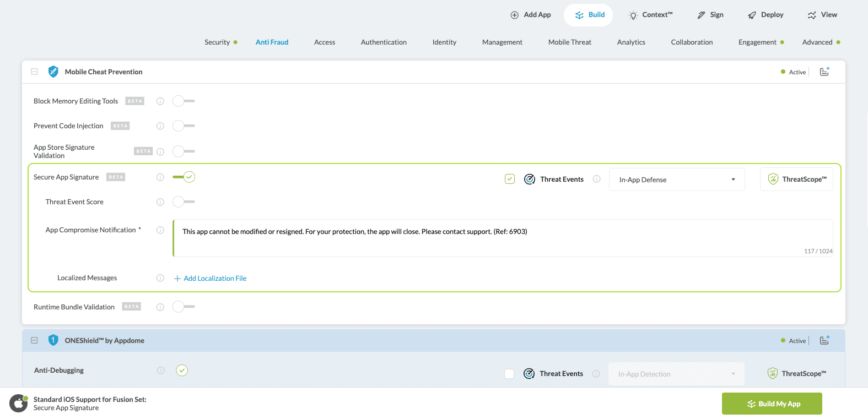The image size is (868, 419).
Task: Click info icon next to Localized Messages
Action: 160,278
